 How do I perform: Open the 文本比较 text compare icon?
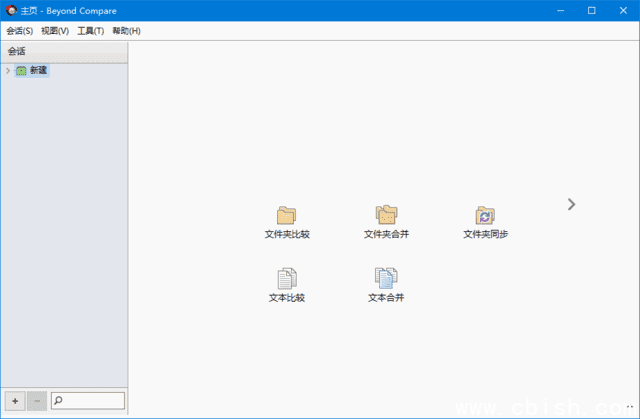click(x=287, y=278)
